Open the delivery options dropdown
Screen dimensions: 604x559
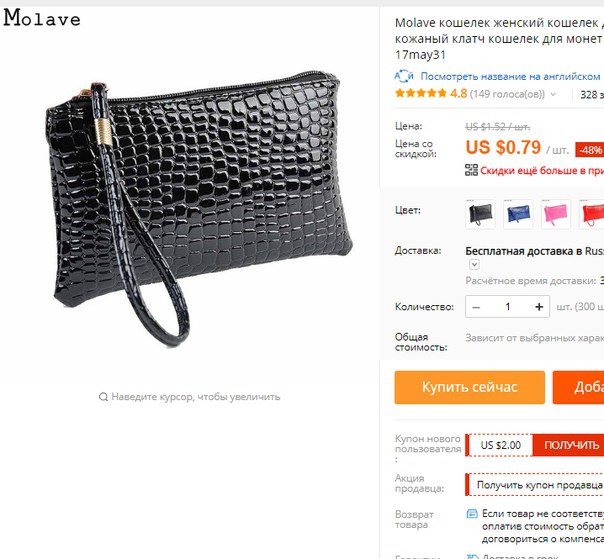[474, 264]
